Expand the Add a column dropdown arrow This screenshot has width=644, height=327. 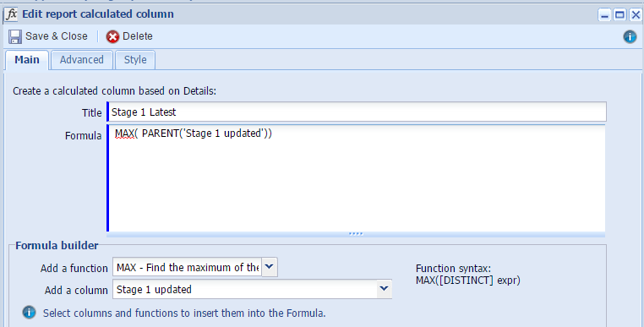point(384,289)
